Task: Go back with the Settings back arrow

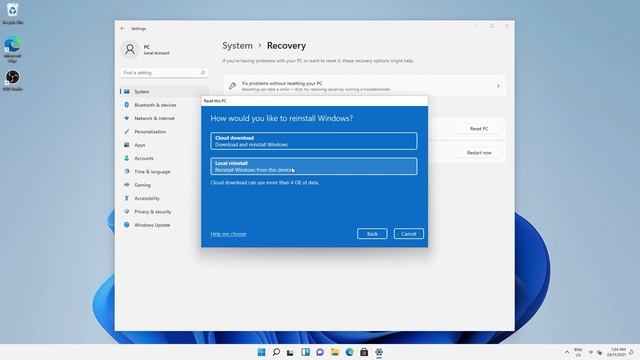Action: pyautogui.click(x=122, y=29)
